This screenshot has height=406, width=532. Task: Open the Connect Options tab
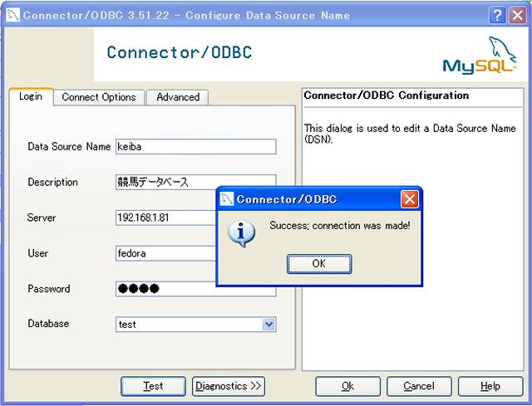(x=99, y=97)
